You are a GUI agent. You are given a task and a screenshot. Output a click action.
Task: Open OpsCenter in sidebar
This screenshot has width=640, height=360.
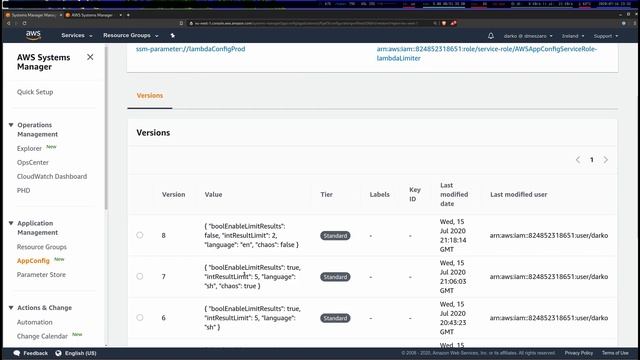[x=33, y=162]
